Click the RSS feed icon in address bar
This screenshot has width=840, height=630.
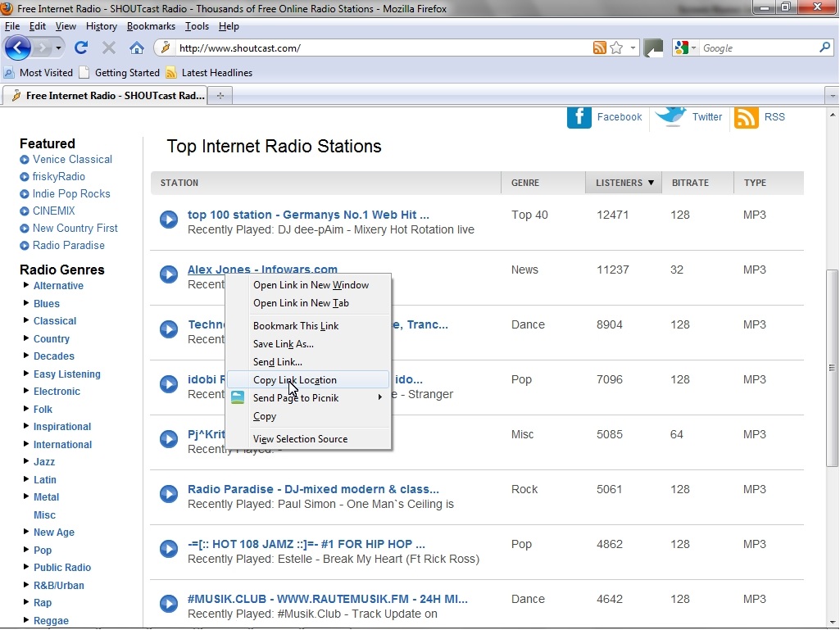(600, 48)
